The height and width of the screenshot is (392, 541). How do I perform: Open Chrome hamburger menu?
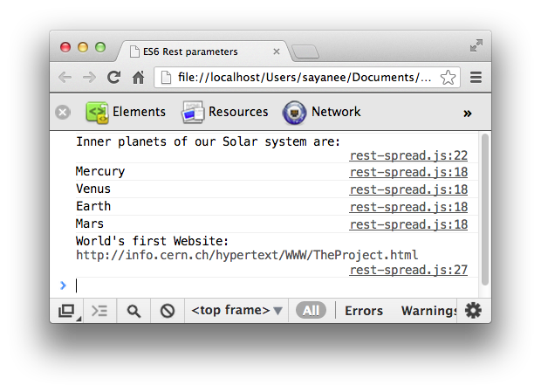coord(476,78)
